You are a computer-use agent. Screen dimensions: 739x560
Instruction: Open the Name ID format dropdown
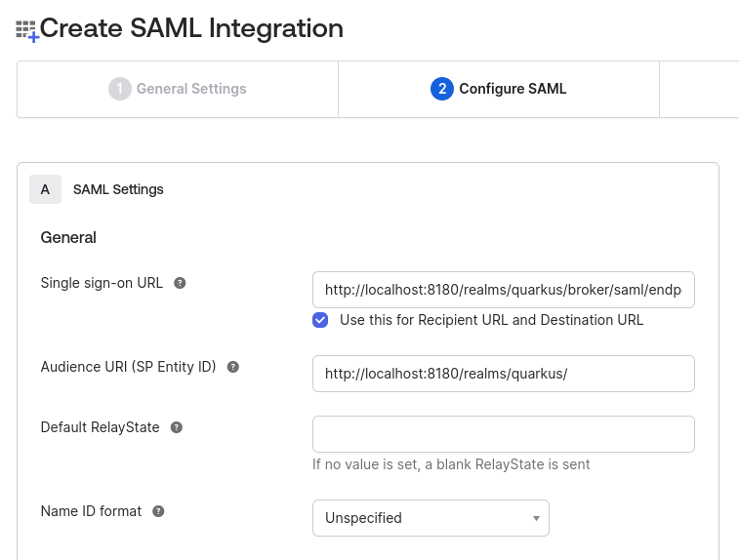point(431,518)
